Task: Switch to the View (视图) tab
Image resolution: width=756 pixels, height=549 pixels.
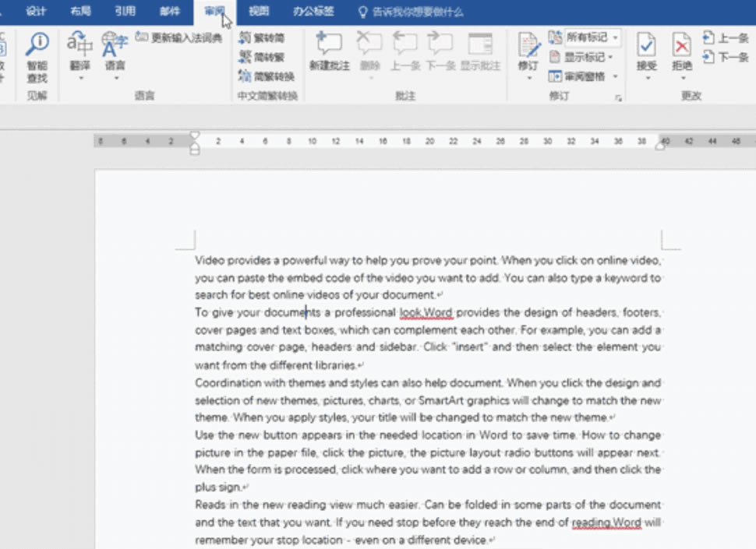Action: [x=259, y=12]
